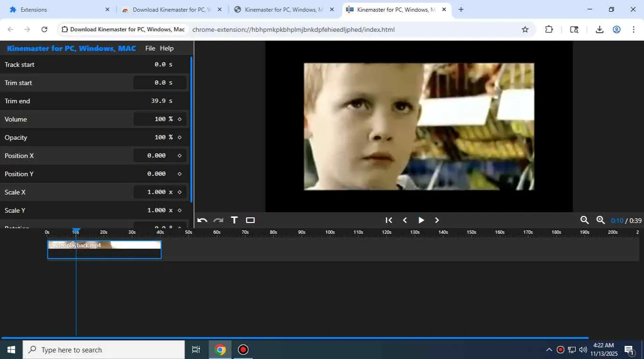Viewport: 644px width, 359px height.
Task: Play the video preview
Action: pyautogui.click(x=421, y=220)
